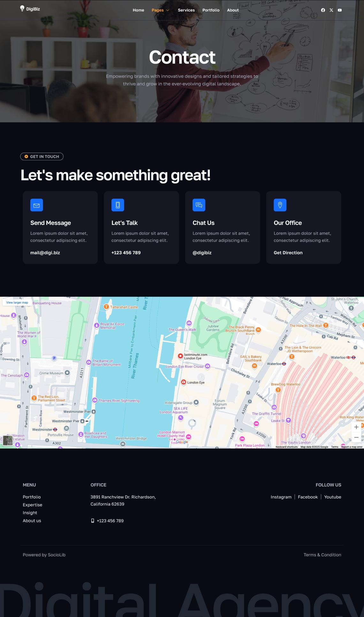Select lastminute.com London Eye pin on map
This screenshot has height=617, width=364.
click(x=180, y=356)
